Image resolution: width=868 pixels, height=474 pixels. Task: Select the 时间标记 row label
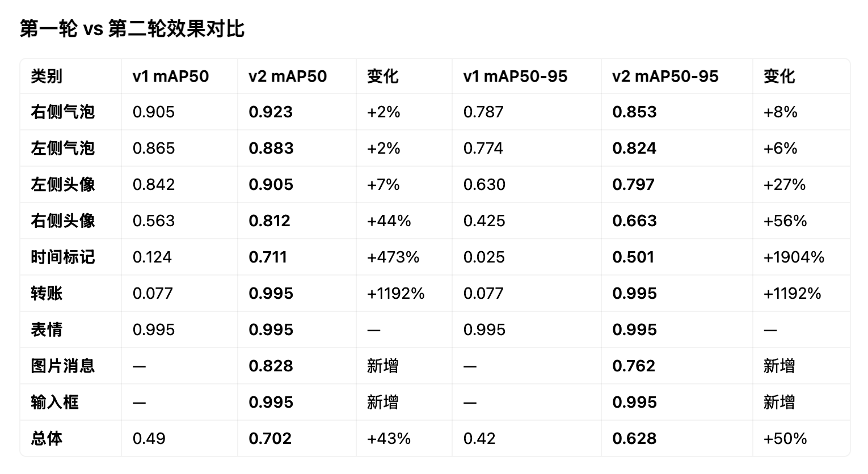pos(62,257)
